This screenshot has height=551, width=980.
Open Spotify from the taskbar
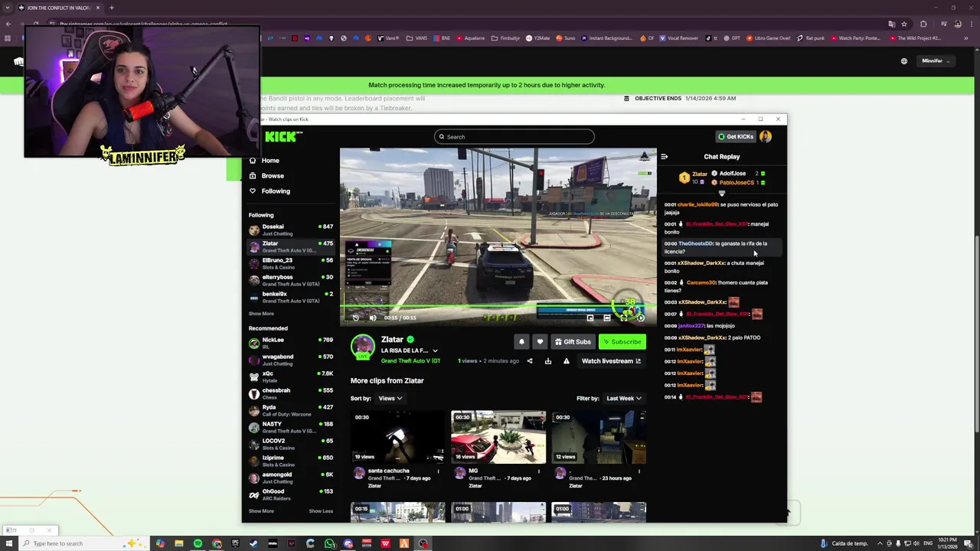(x=198, y=543)
